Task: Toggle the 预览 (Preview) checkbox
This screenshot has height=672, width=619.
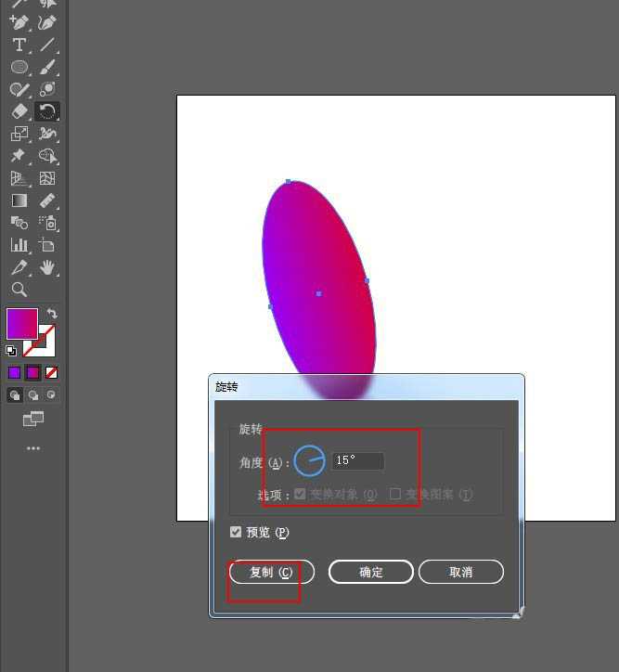Action: pos(237,532)
